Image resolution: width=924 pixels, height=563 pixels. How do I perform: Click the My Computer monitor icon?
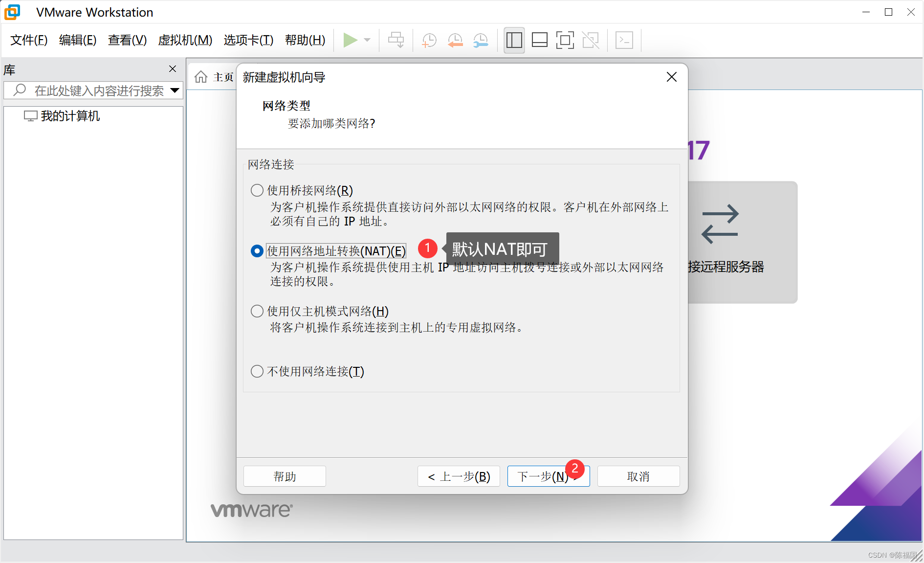(x=31, y=116)
